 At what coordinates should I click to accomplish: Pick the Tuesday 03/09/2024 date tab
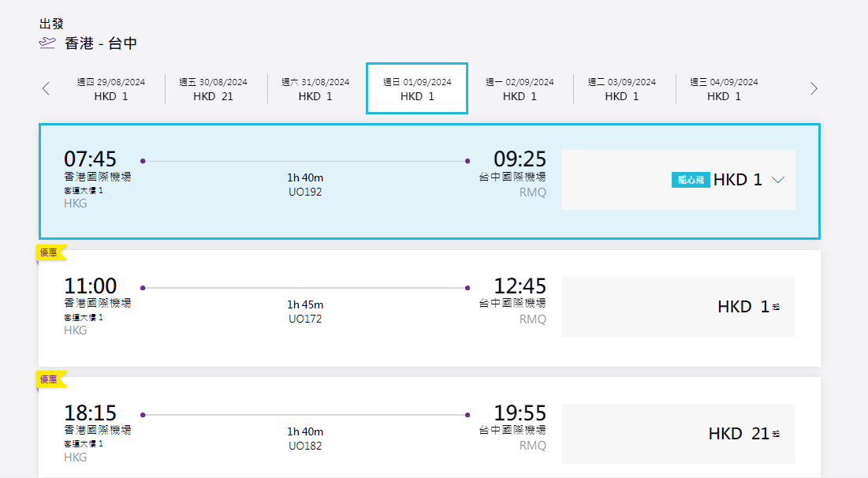click(621, 89)
